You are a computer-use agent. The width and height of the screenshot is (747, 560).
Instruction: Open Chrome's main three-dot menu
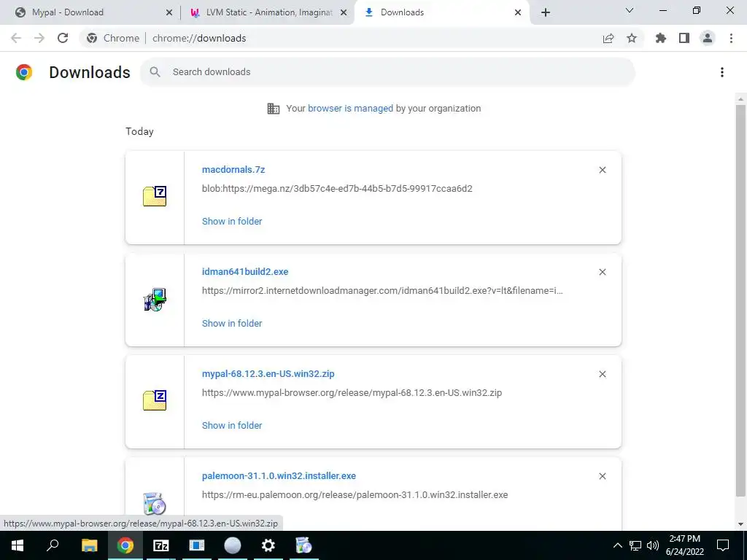(x=731, y=38)
